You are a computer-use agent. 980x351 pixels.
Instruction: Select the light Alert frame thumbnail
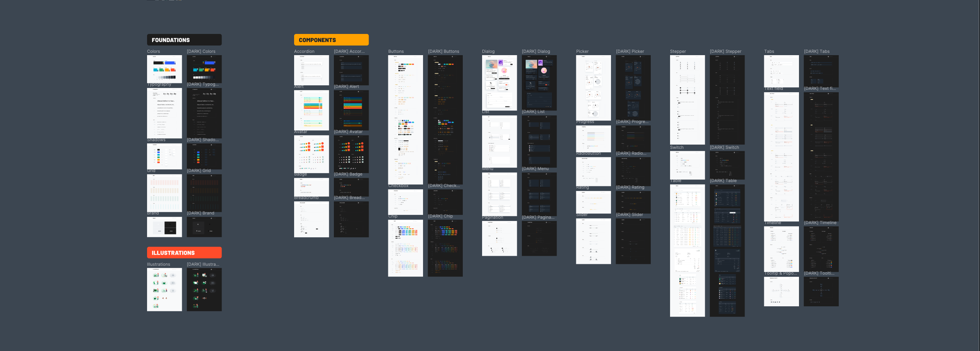tap(311, 110)
